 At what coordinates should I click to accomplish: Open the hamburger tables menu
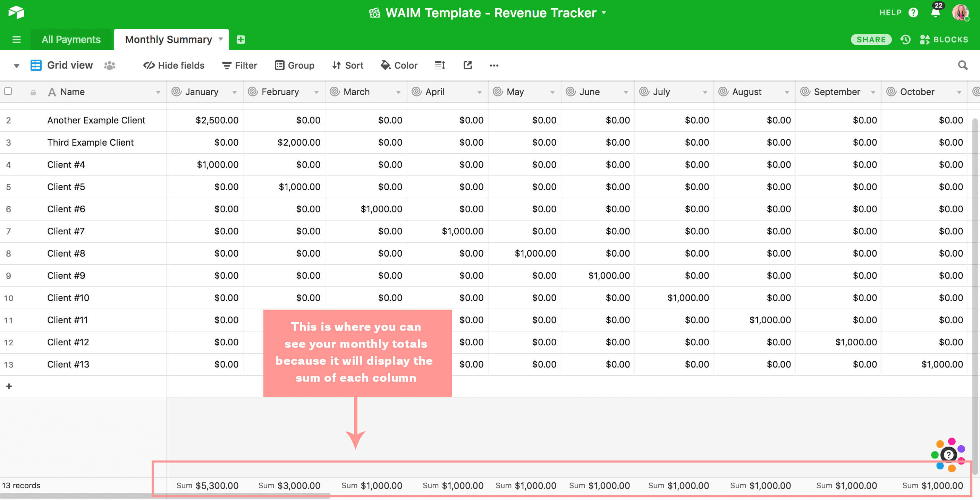click(x=16, y=40)
